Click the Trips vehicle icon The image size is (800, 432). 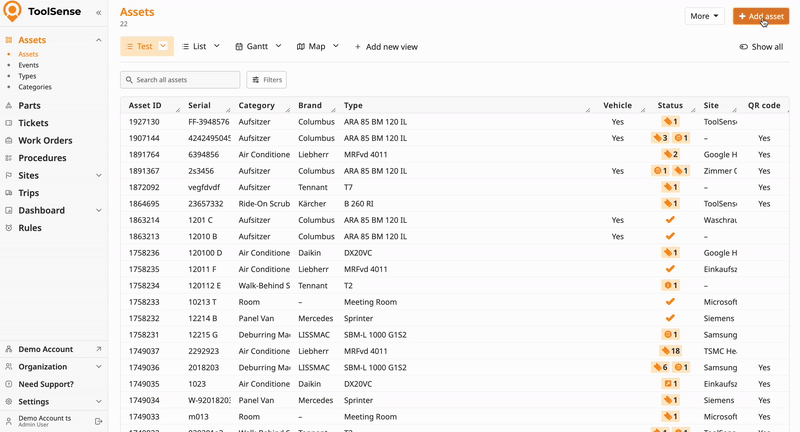pyautogui.click(x=9, y=193)
